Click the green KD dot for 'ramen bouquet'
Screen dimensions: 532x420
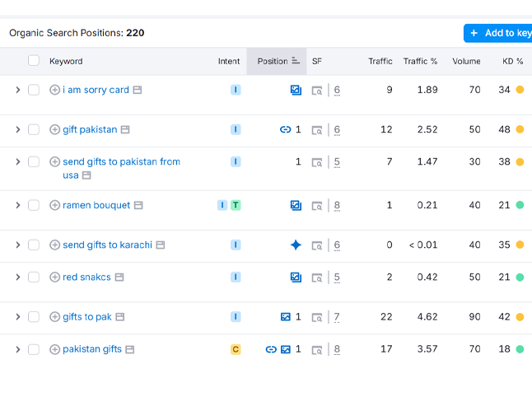pyautogui.click(x=520, y=205)
